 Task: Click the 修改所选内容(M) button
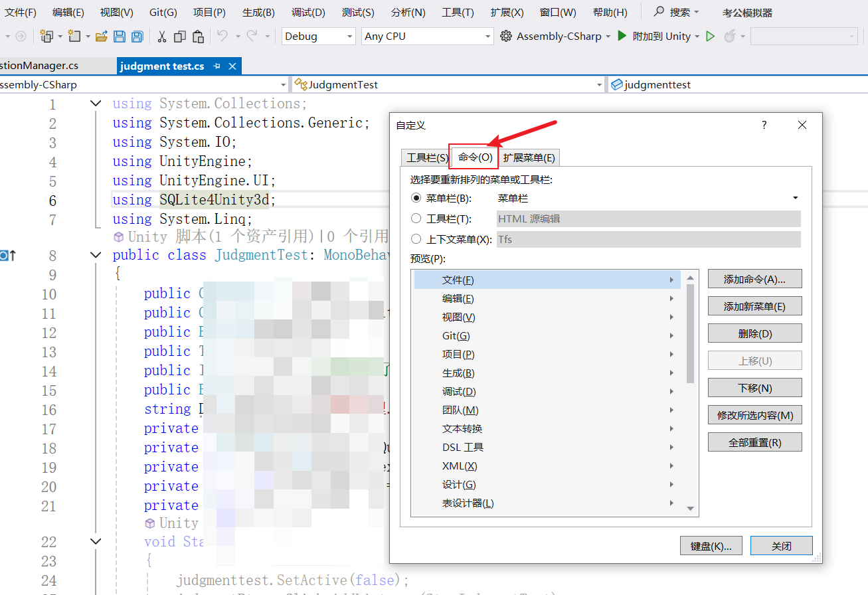755,415
